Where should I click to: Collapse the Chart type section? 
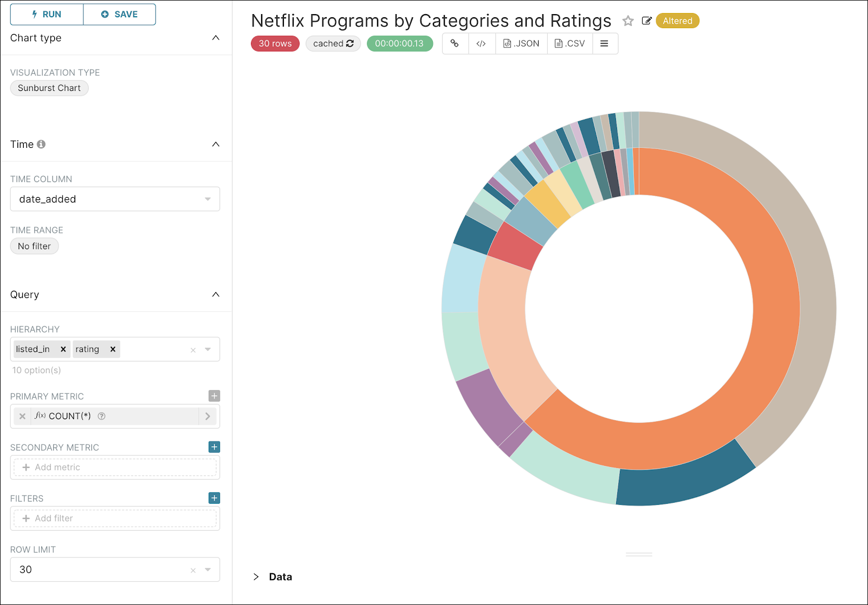click(x=215, y=38)
